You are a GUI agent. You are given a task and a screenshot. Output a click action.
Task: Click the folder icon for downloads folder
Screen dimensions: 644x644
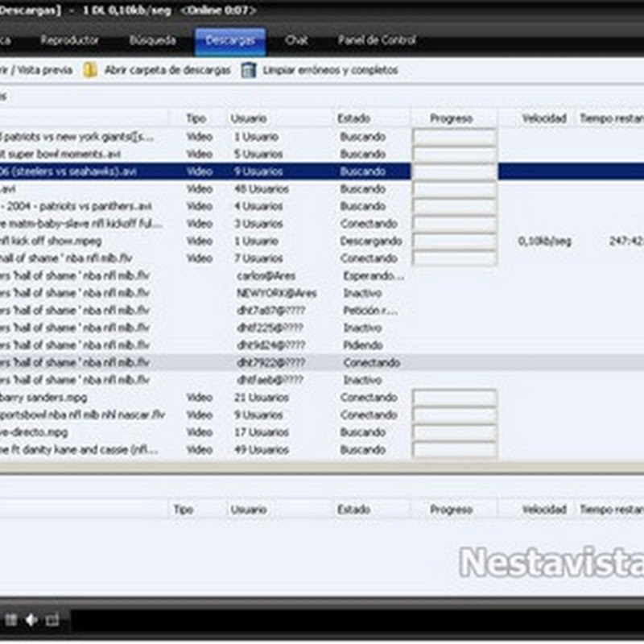(91, 71)
